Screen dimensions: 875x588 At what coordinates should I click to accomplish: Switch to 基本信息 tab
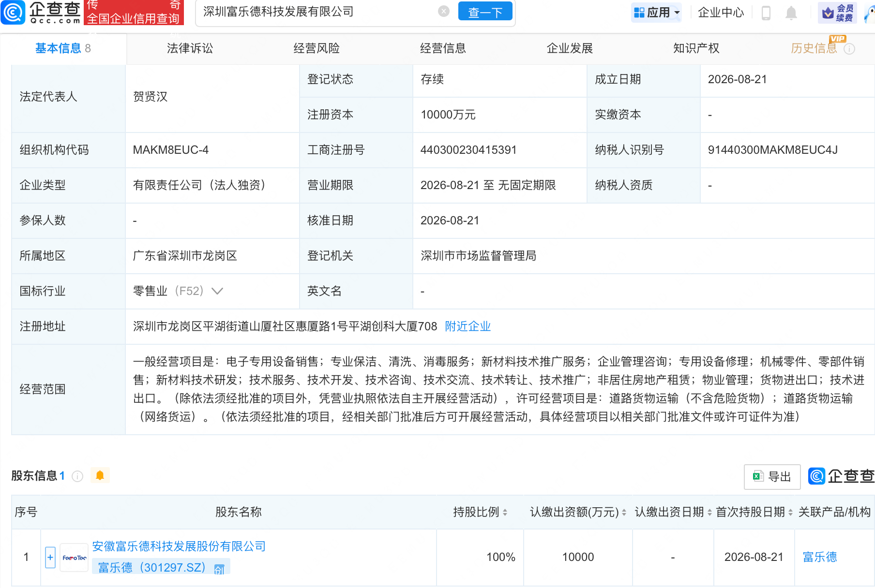point(63,48)
